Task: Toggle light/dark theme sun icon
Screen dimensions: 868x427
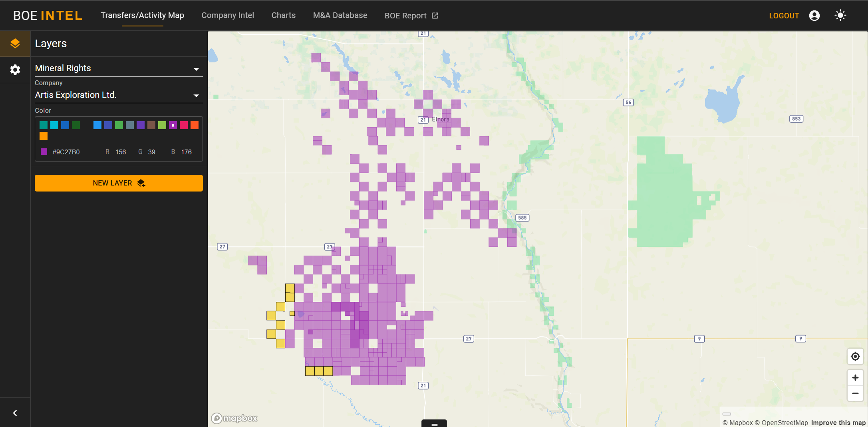Action: (840, 16)
